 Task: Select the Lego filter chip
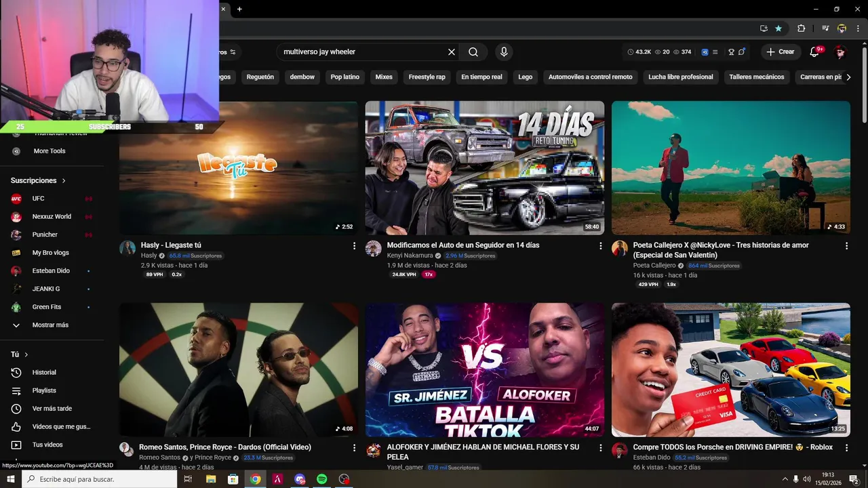[526, 77]
